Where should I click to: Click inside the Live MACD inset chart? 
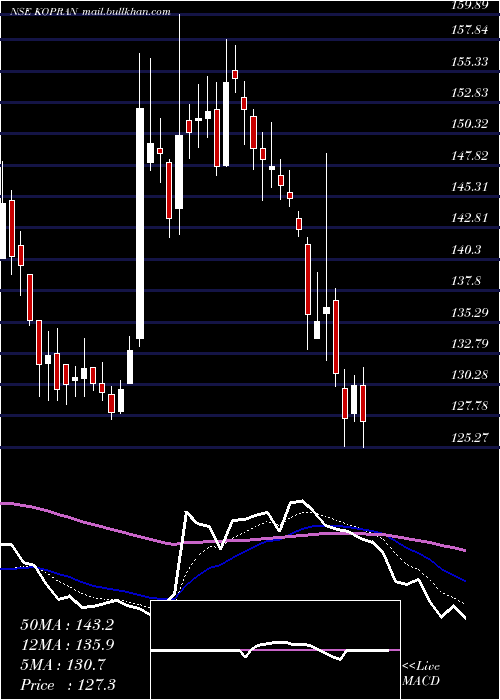coord(276,650)
